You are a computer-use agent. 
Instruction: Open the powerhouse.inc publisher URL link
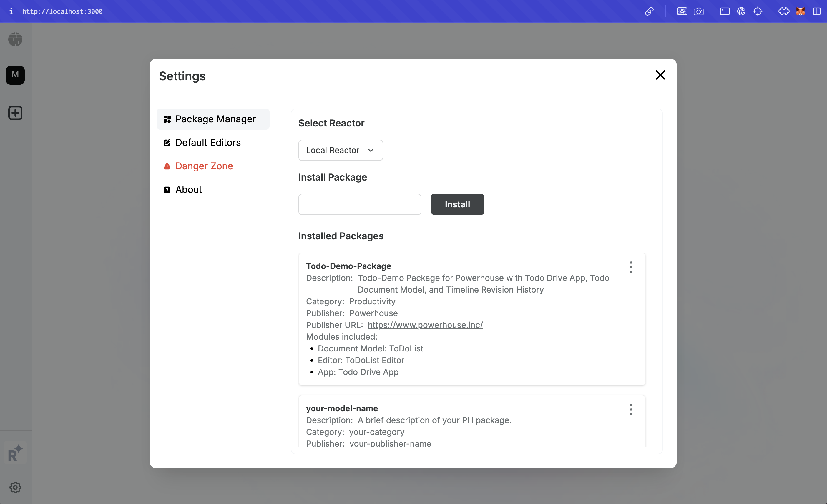pyautogui.click(x=425, y=325)
